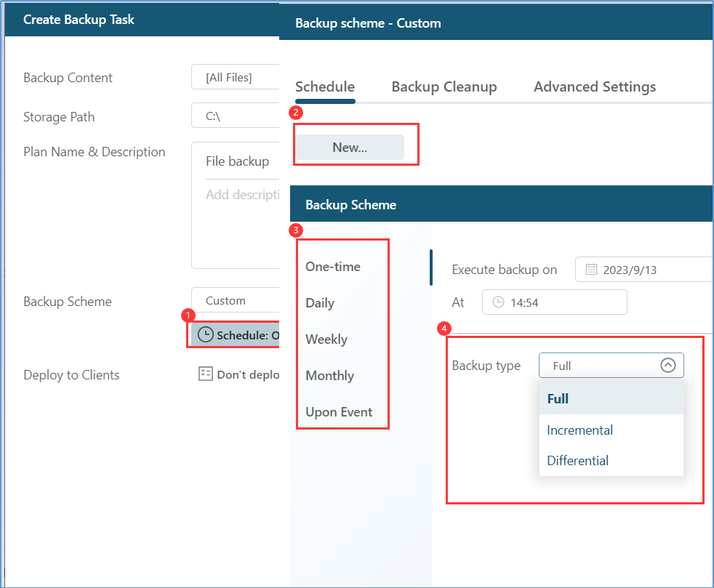Choose the One-time schedule option

click(333, 267)
